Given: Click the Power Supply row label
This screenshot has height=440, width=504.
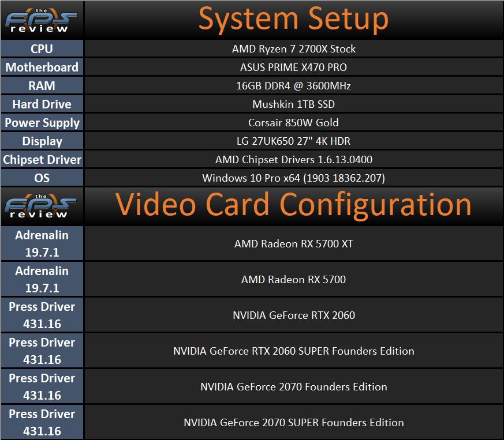Looking at the screenshot, I should (x=42, y=123).
